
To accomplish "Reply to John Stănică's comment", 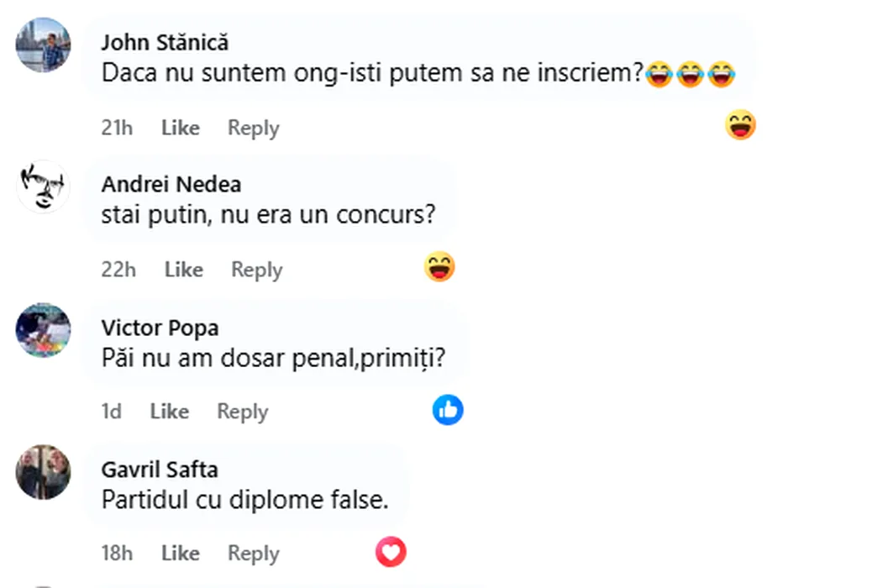I will click(x=254, y=129).
